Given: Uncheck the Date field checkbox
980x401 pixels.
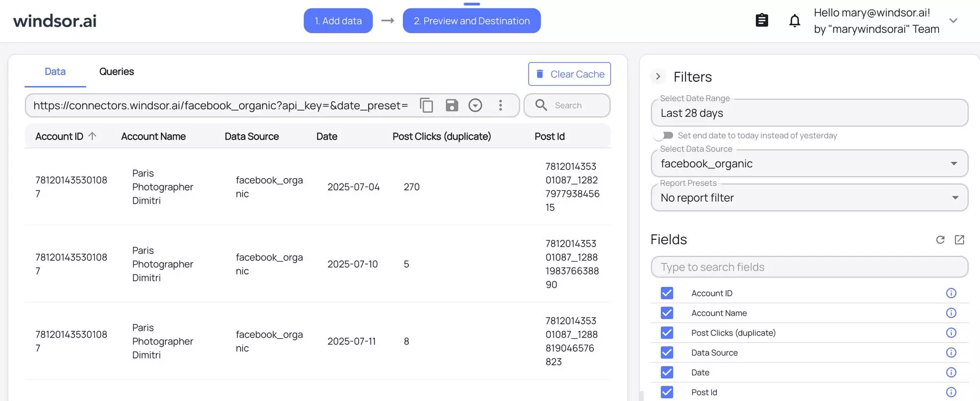Looking at the screenshot, I should tap(667, 372).
